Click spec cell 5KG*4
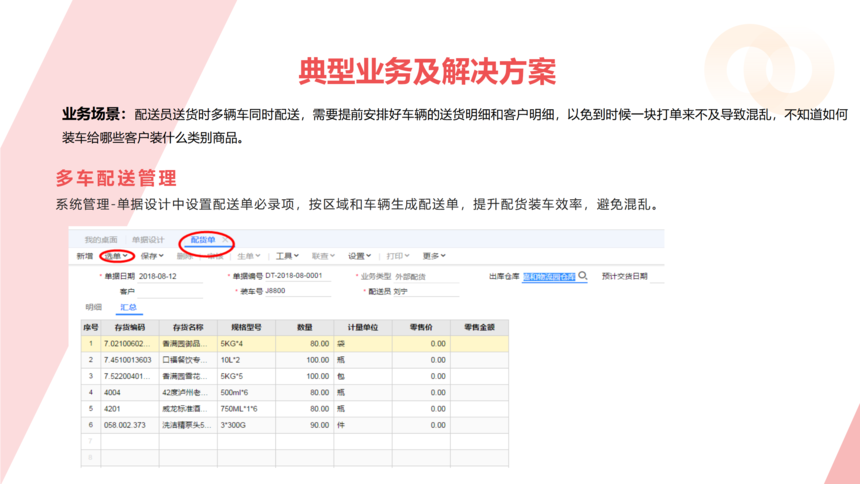The image size is (860, 484). coord(246,344)
